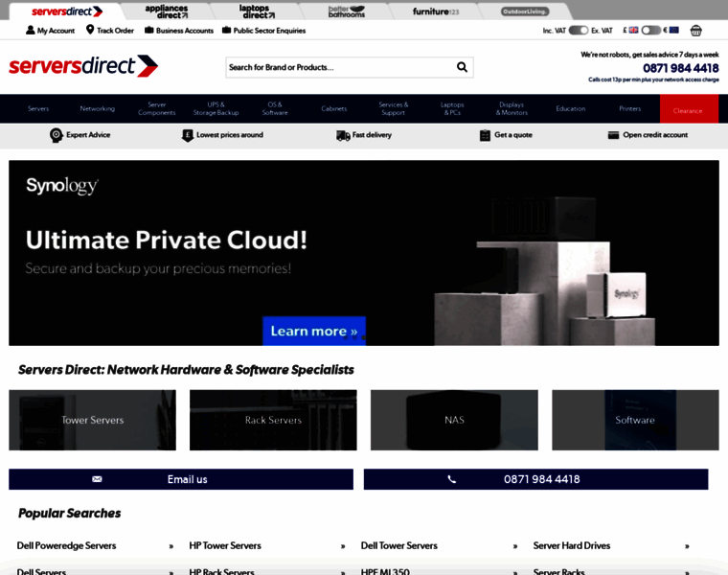This screenshot has width=728, height=575.
Task: Open the Servers navigation menu
Action: 38,108
